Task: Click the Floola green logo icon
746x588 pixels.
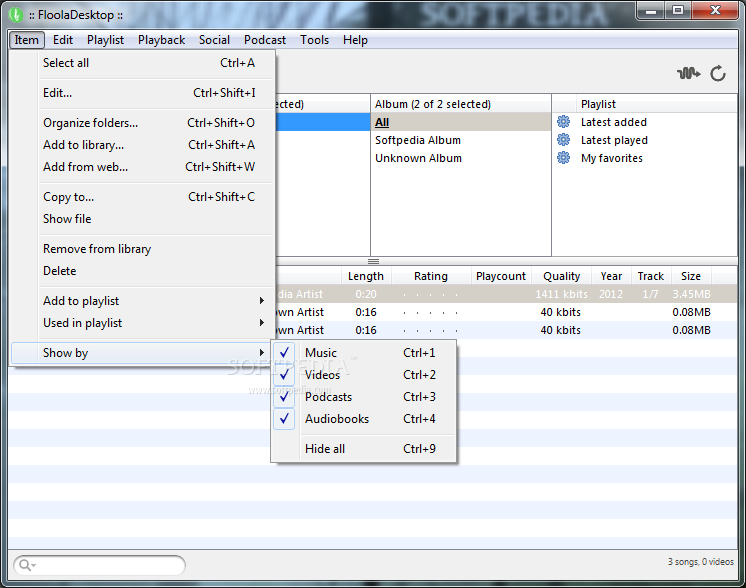Action: [x=16, y=15]
